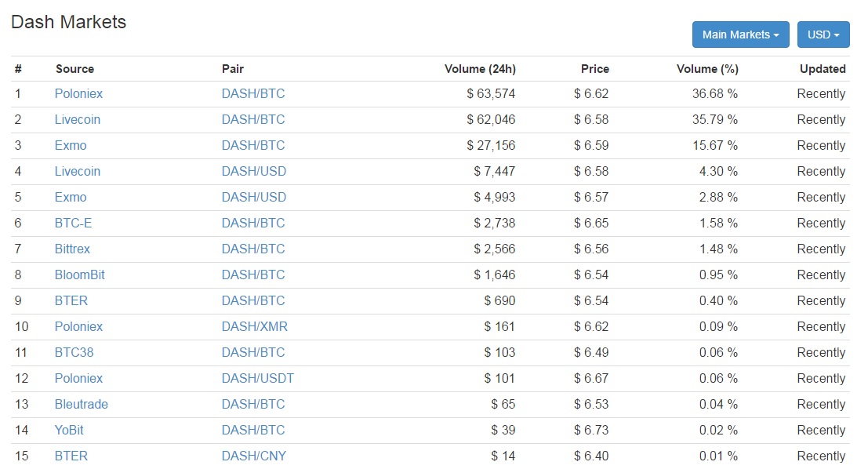Select the $ 1,646 volume cell
Image resolution: width=868 pixels, height=469 pixels.
point(494,275)
